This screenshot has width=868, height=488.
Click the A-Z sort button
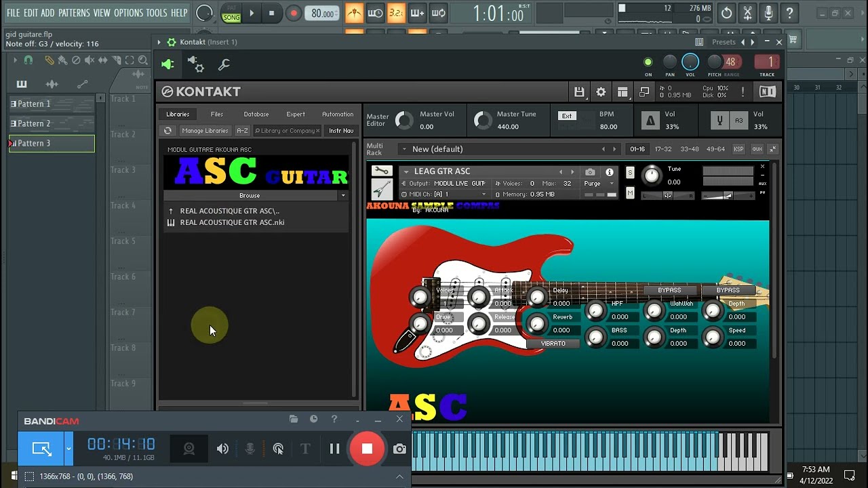click(x=242, y=130)
